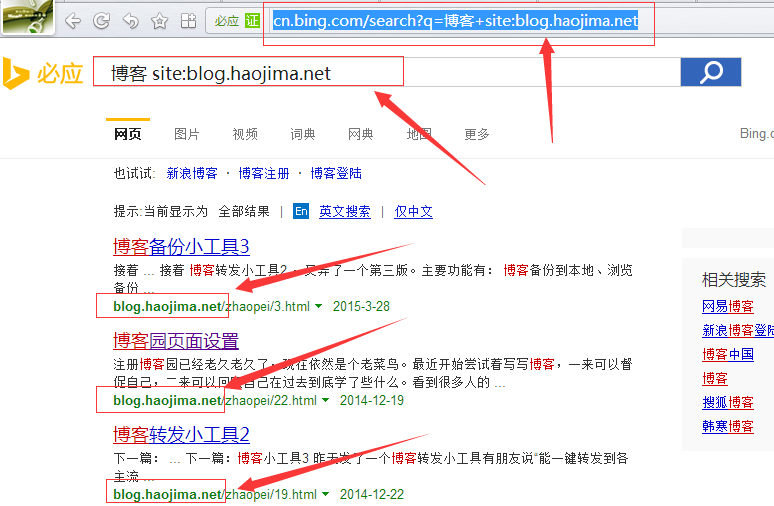Viewport: 774px width, 506px height.
Task: Click the address bar URL field
Action: click(x=456, y=21)
